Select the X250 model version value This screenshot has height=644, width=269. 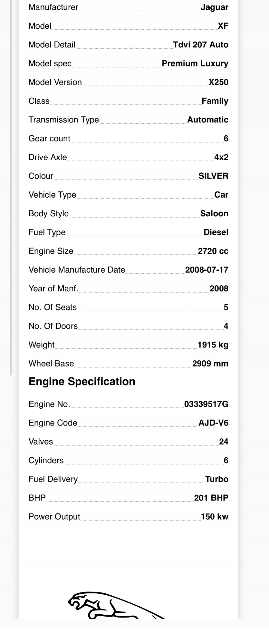218,82
